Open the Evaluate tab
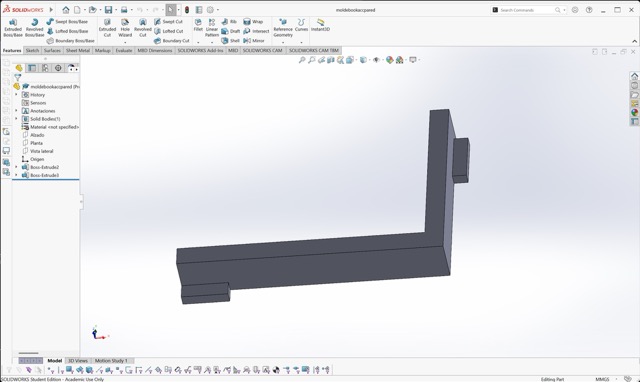The height and width of the screenshot is (382, 640). [124, 51]
